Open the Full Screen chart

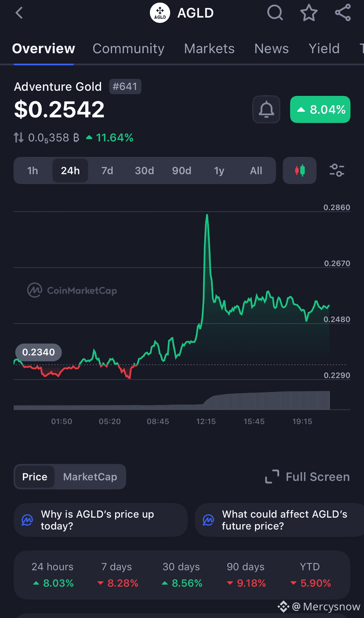point(307,477)
